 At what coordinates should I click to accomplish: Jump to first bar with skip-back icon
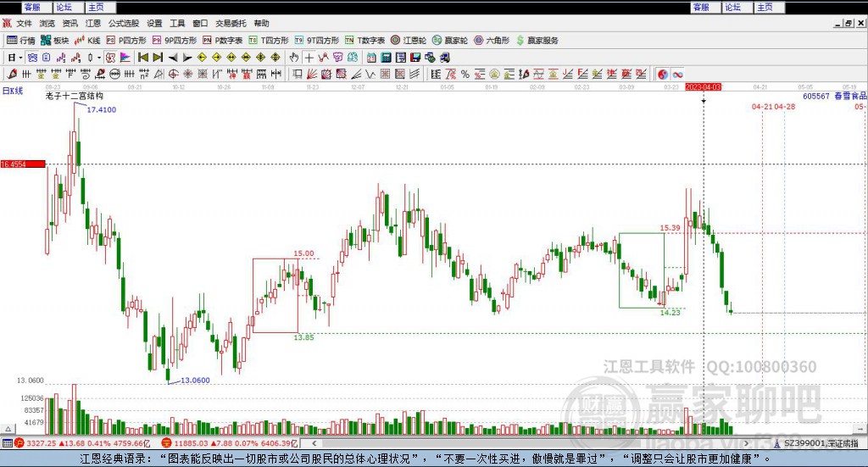click(x=142, y=58)
